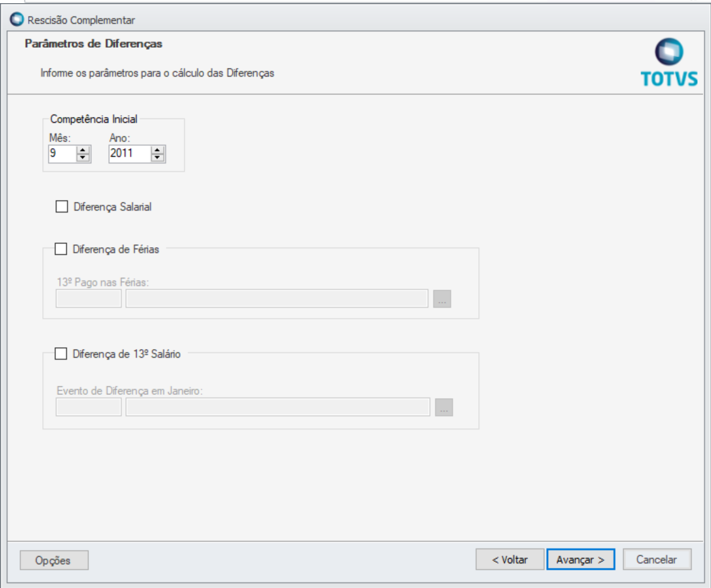Click the 13º Pago nas Férias code field

(88, 299)
